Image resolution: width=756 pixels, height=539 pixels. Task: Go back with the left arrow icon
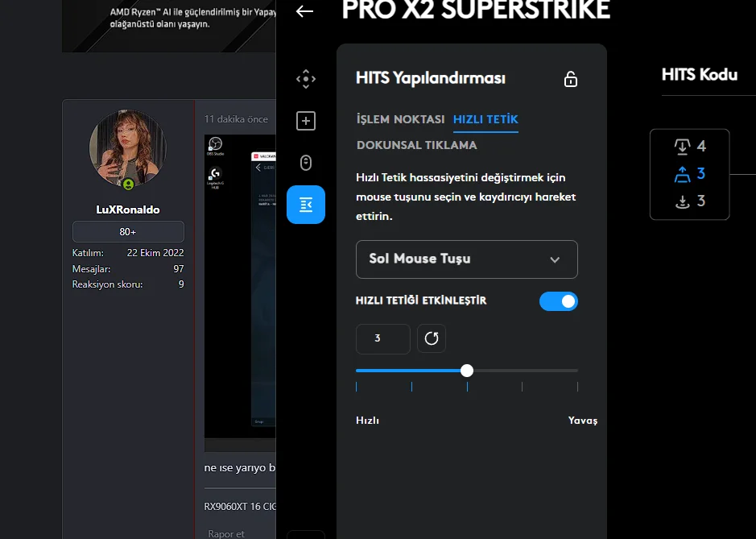(304, 11)
